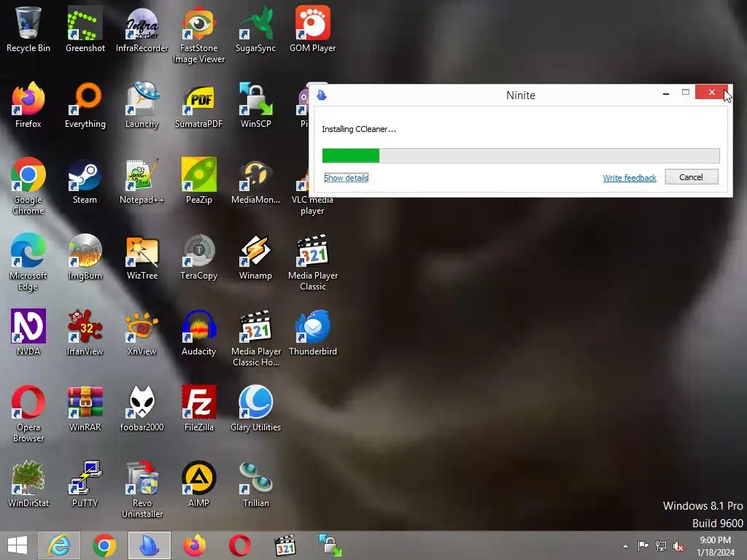Image resolution: width=747 pixels, height=560 pixels.
Task: Select the SumatraPDF desktop shortcut
Action: coord(198,105)
